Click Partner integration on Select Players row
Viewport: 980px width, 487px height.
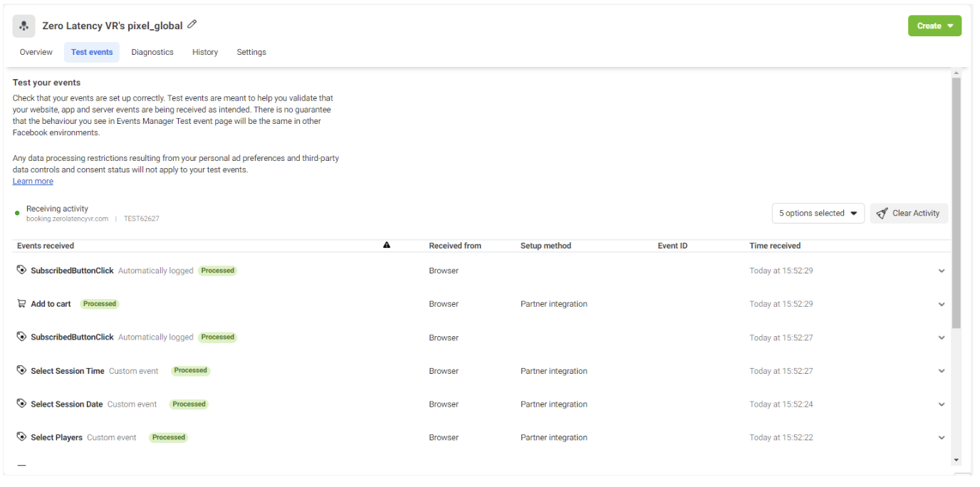click(554, 438)
